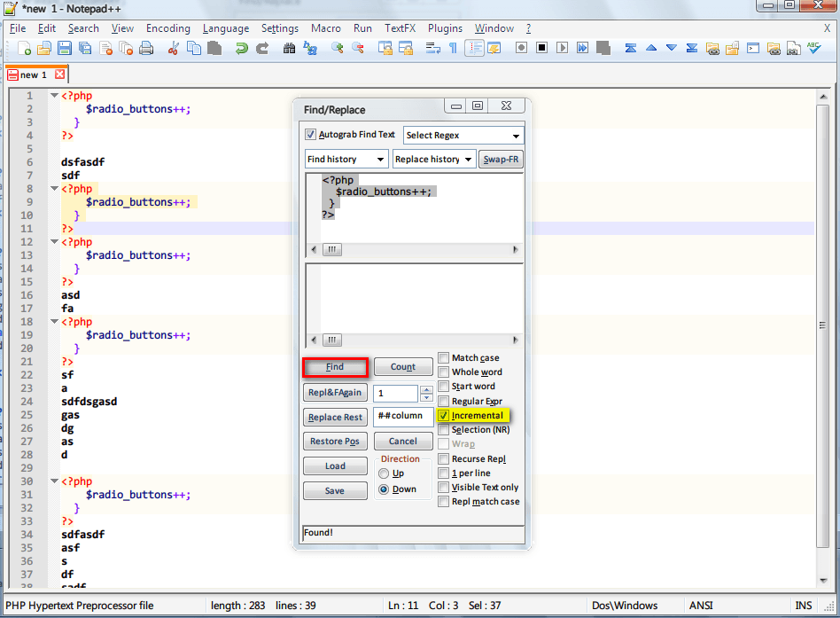Viewport: 840px width, 618px height.
Task: Click the New file toolbar icon
Action: click(x=24, y=48)
